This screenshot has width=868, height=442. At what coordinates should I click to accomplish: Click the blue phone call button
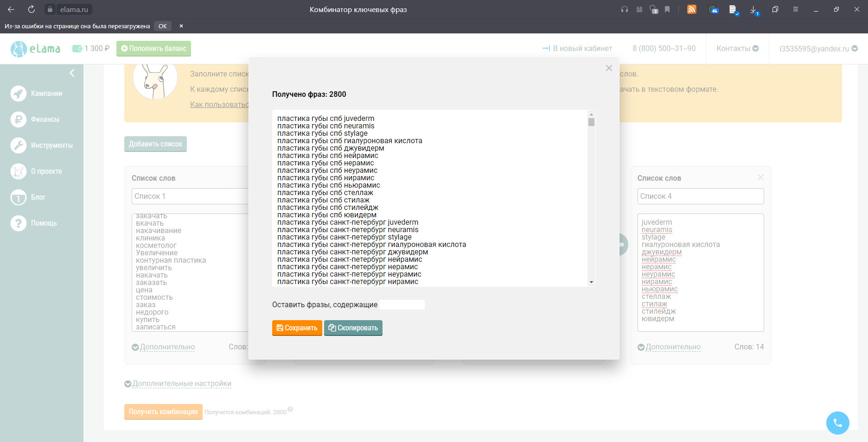click(837, 423)
